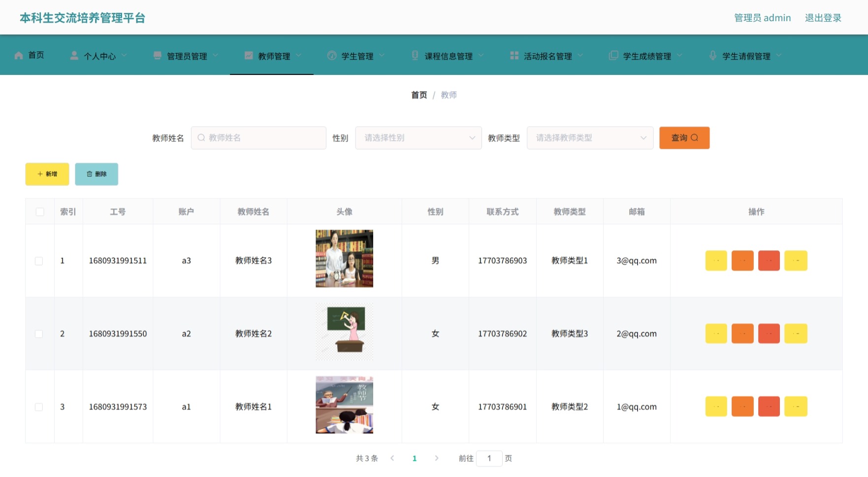The height and width of the screenshot is (477, 868).
Task: Click the orange action button for 教师姓名3
Action: click(742, 261)
